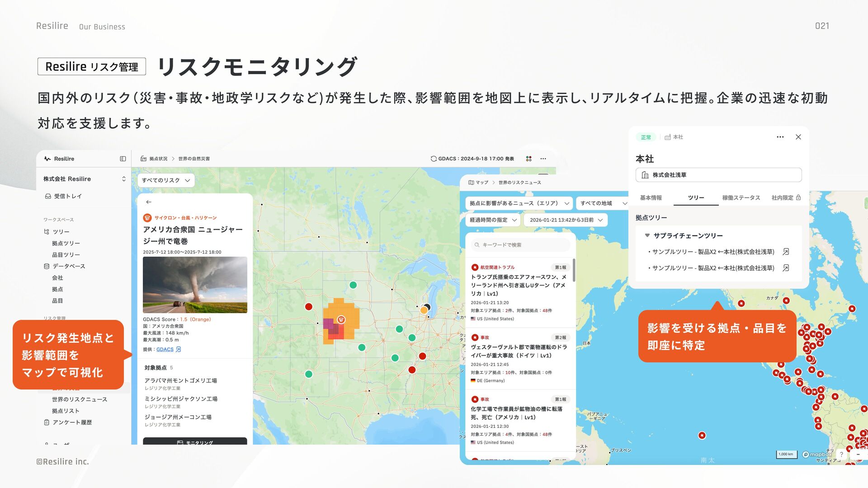Click the 1,000 km map scale bar
Viewport: 868px width, 488px height.
click(x=786, y=455)
